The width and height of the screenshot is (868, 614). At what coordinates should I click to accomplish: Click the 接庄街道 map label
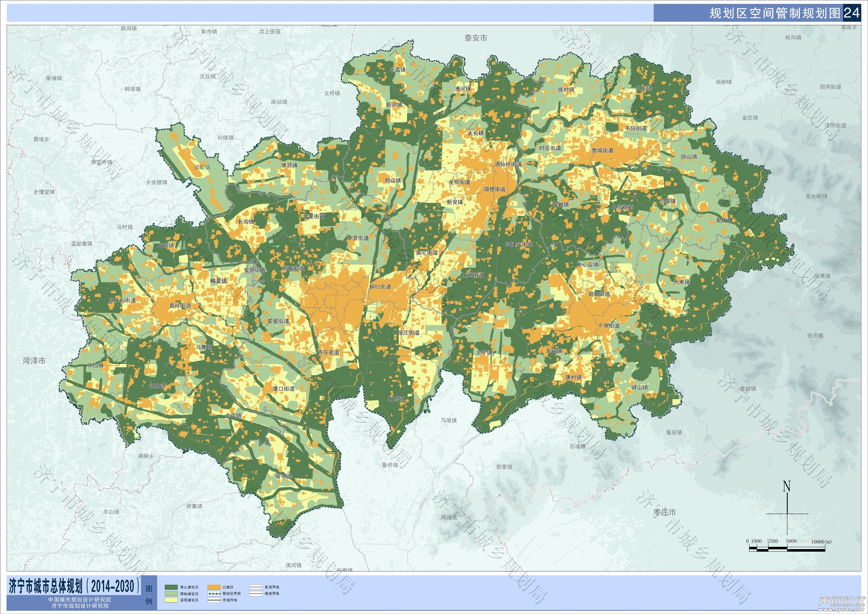pyautogui.click(x=409, y=333)
